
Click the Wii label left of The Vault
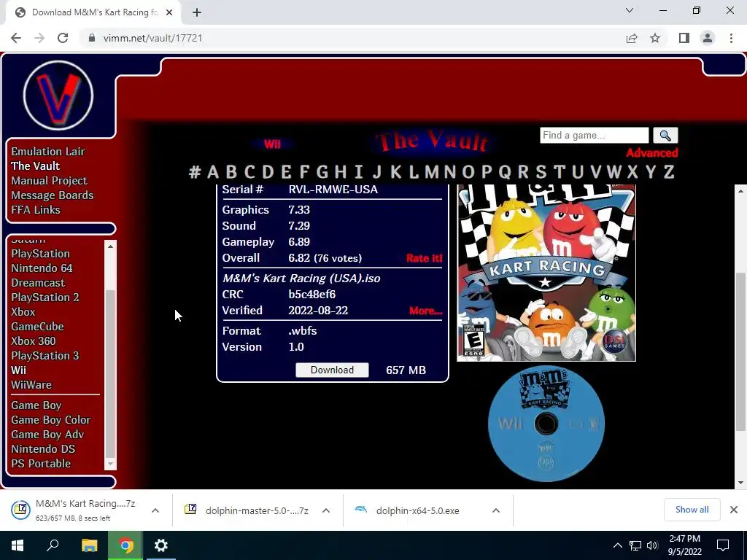click(x=273, y=144)
